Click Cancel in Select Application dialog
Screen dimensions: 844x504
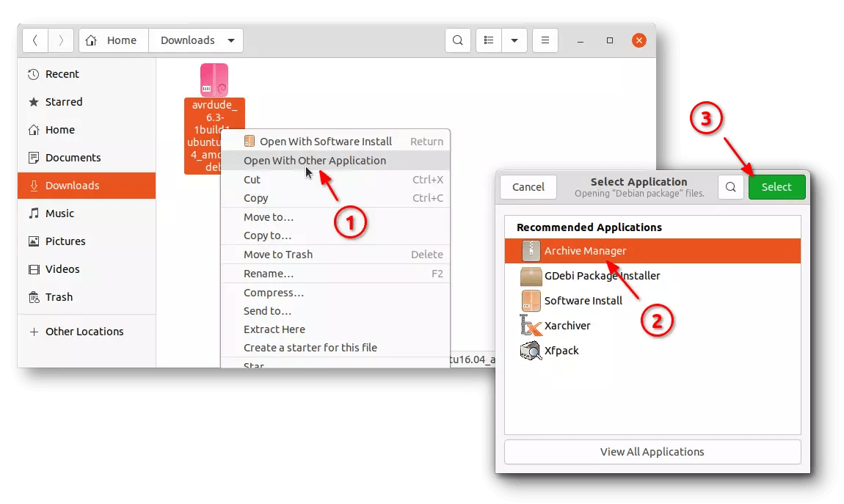tap(528, 186)
